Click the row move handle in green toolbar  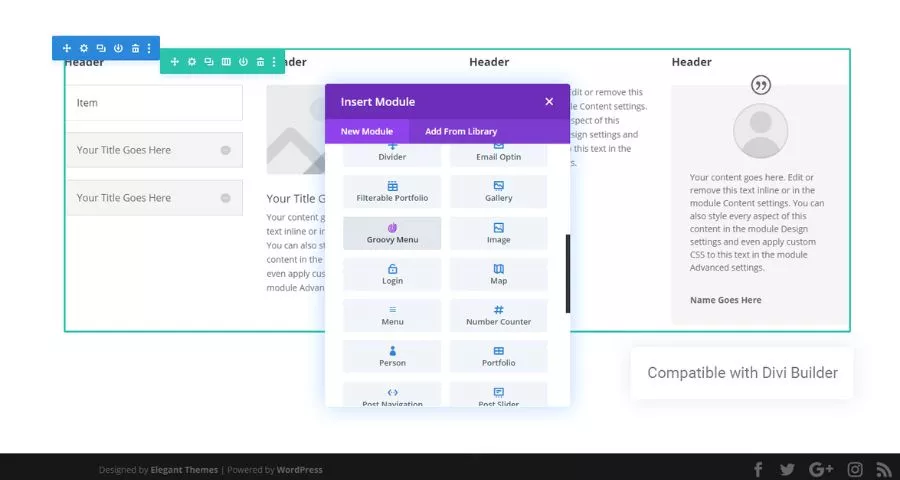tap(175, 61)
